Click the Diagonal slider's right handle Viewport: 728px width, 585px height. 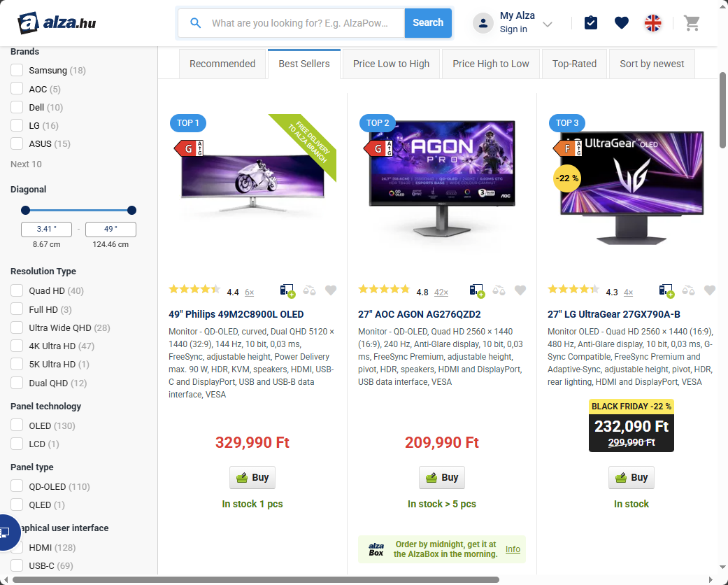(132, 211)
